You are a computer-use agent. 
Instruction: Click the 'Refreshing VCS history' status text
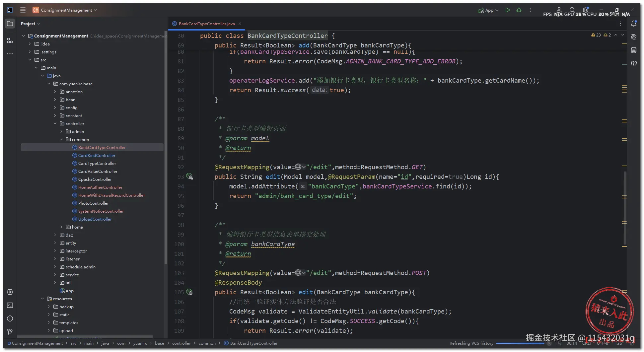coord(471,343)
